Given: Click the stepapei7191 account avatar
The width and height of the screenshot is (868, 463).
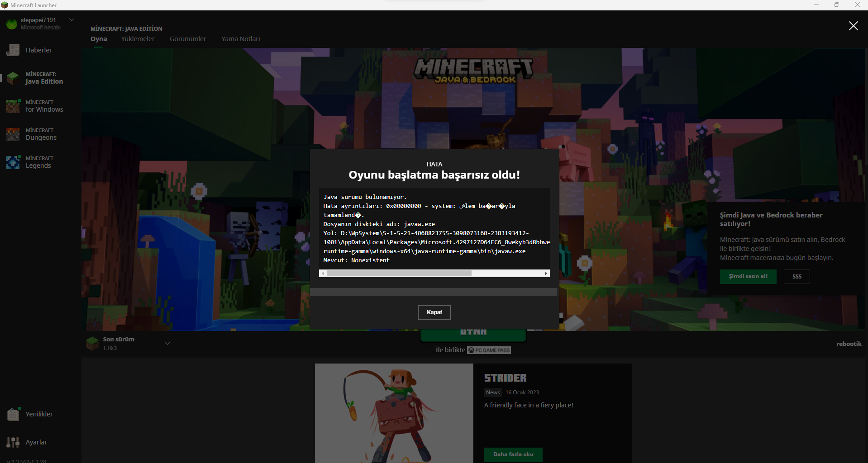Looking at the screenshot, I should click(12, 24).
